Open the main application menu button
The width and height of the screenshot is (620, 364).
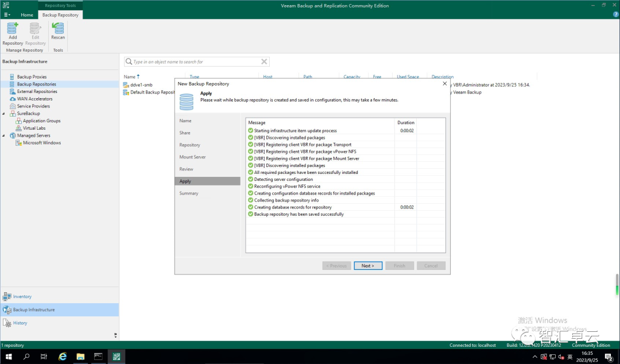pos(7,14)
